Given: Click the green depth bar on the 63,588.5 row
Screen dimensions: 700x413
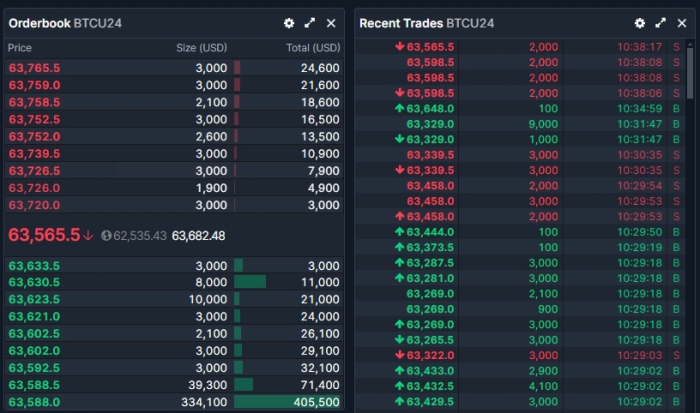Looking at the screenshot, I should pyautogui.click(x=243, y=384).
